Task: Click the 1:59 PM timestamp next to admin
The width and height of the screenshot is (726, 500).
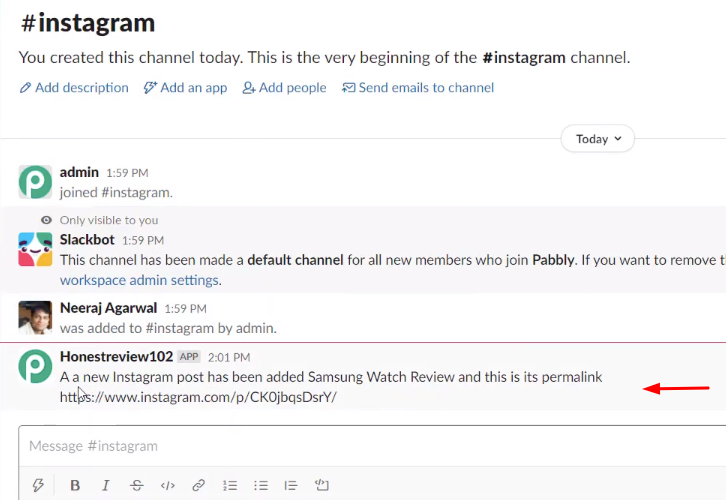Action: (127, 173)
